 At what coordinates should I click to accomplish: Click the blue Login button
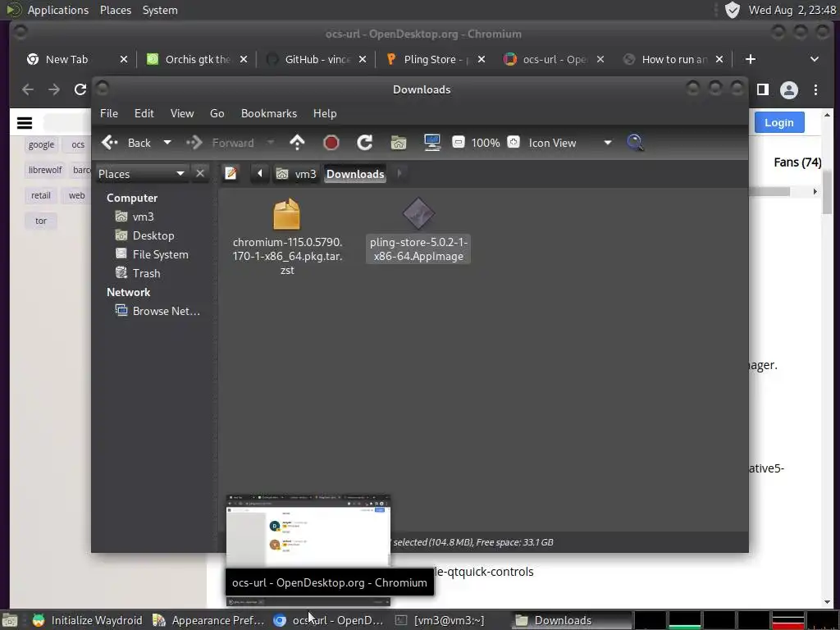779,123
